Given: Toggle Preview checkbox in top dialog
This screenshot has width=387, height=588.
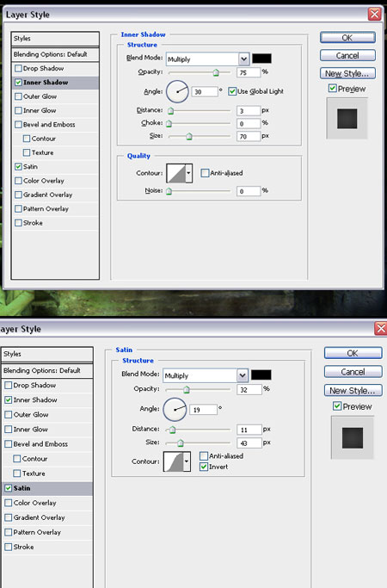Looking at the screenshot, I should [332, 89].
